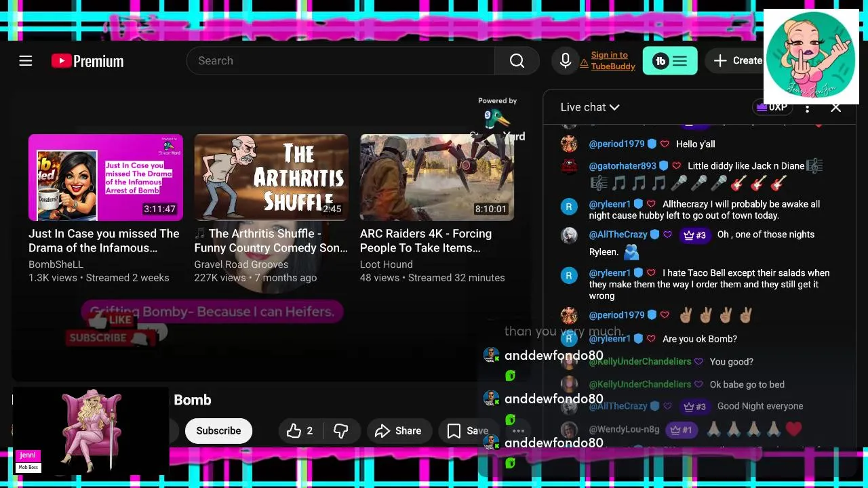Image resolution: width=868 pixels, height=488 pixels.
Task: Open the hamburger guide menu
Action: 26,61
